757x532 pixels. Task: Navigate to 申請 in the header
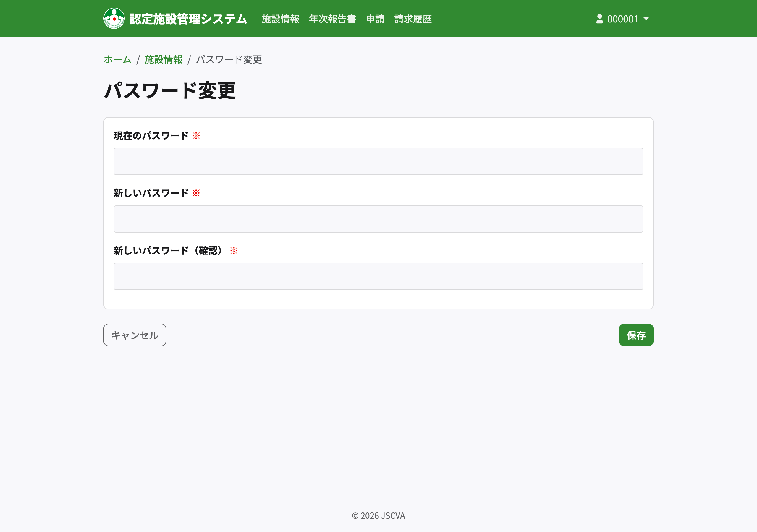[x=375, y=19]
